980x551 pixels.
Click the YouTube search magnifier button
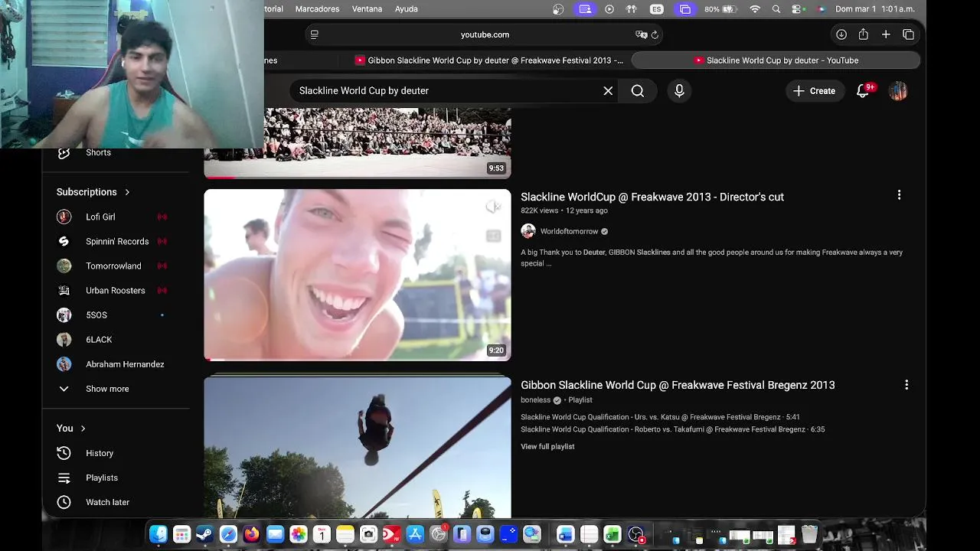tap(638, 91)
